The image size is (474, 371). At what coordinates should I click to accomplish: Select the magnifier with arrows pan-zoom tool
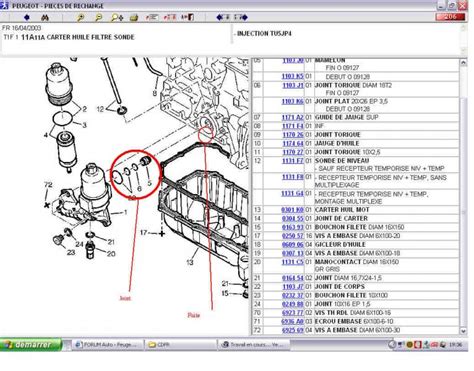[117, 17]
